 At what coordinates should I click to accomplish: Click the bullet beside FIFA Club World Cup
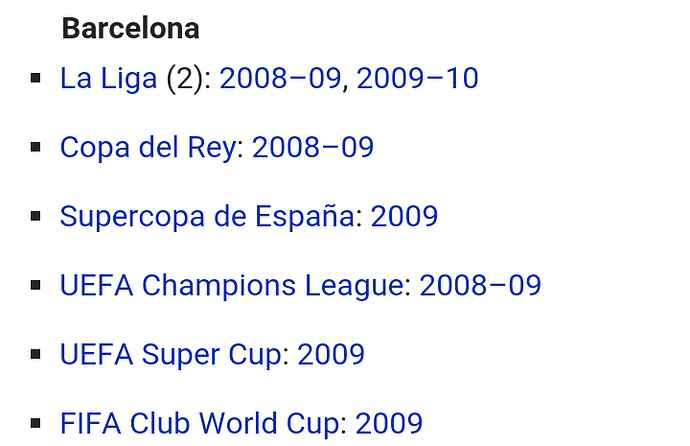[36, 423]
